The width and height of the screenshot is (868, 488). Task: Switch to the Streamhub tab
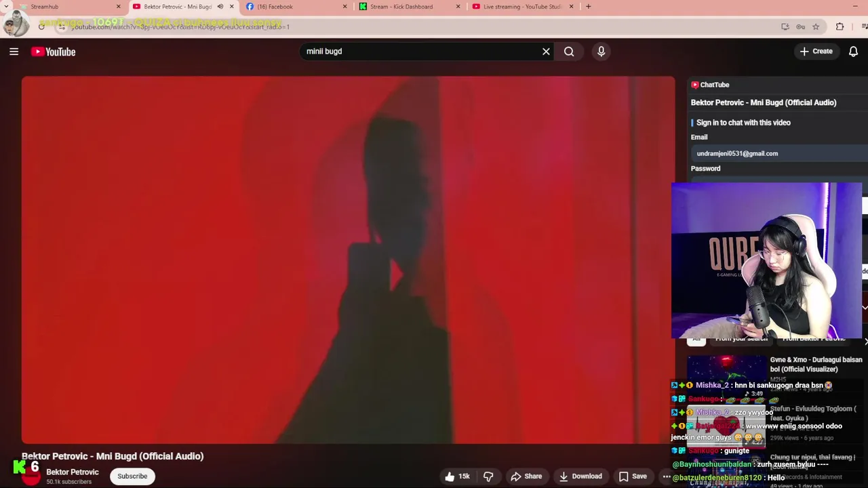(x=68, y=7)
